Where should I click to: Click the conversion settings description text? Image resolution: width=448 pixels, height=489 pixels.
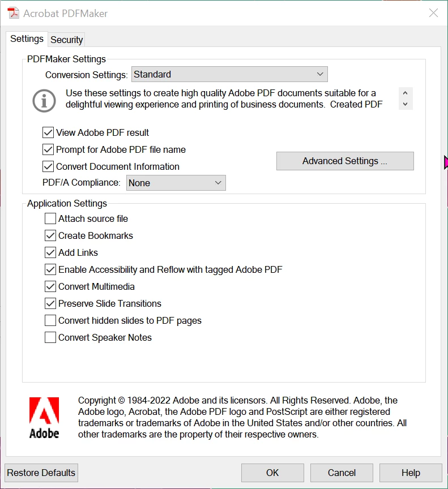point(224,98)
